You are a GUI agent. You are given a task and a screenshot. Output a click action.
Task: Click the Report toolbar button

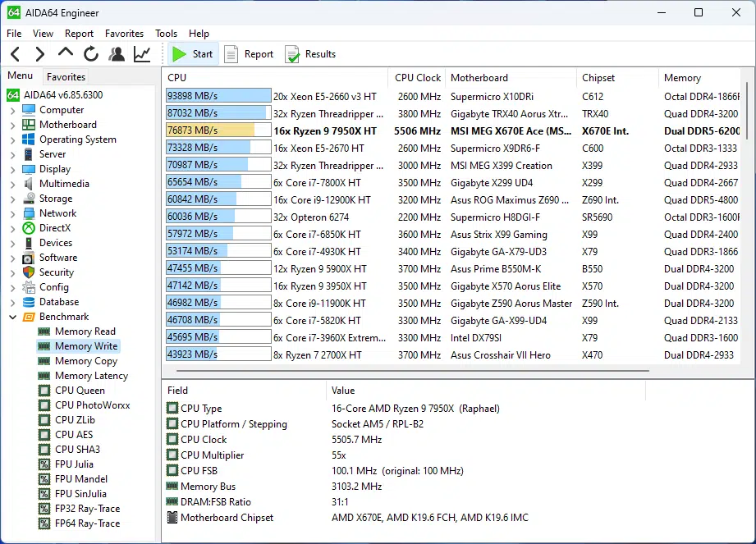250,54
